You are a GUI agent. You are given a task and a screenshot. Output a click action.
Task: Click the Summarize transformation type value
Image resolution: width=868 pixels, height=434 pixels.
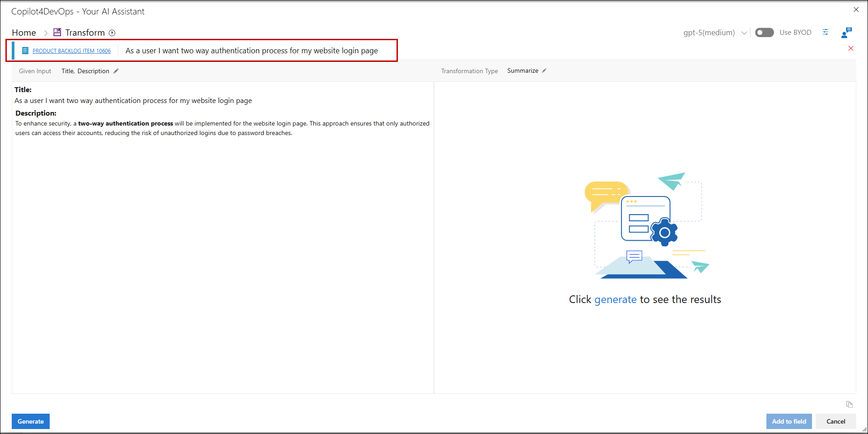pyautogui.click(x=523, y=70)
